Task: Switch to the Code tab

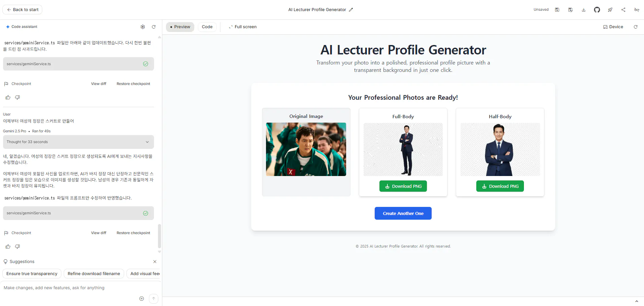Action: [x=207, y=27]
